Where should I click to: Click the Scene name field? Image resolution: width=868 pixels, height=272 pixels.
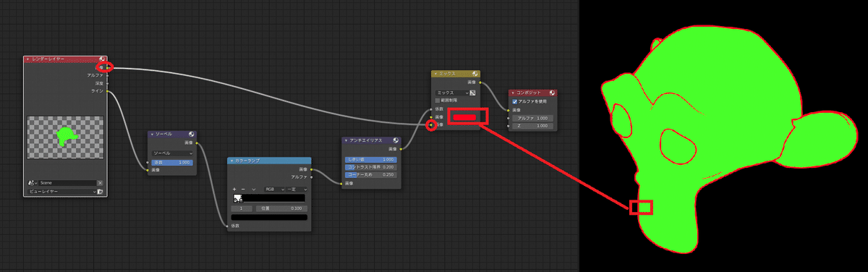pos(68,182)
